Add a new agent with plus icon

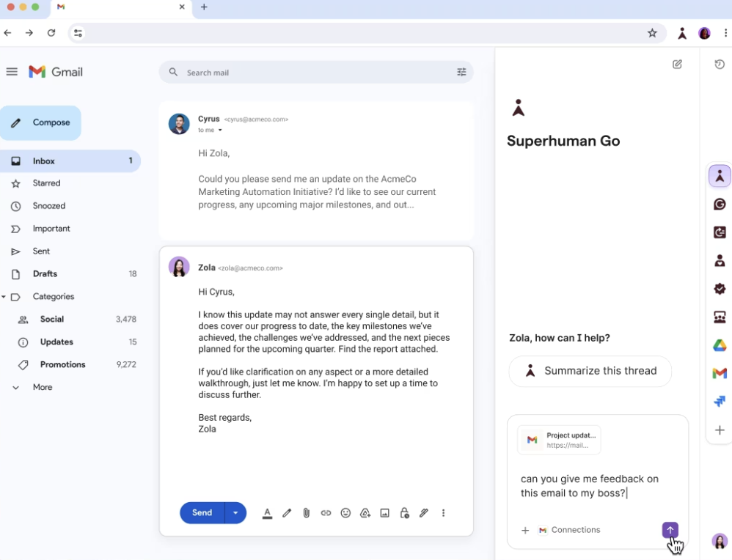(x=720, y=430)
